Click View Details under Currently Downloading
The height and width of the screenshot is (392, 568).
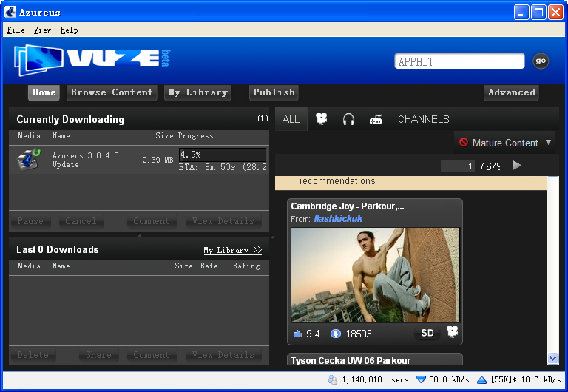[x=223, y=221]
